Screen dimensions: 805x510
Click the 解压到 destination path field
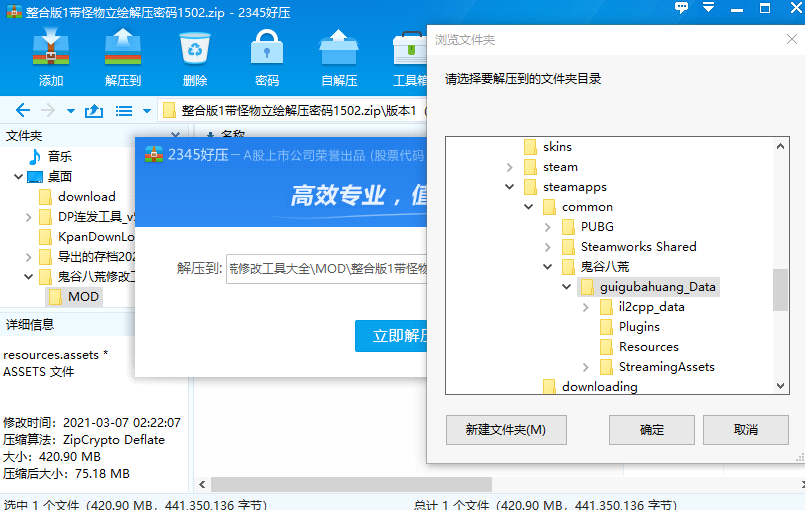(327, 268)
